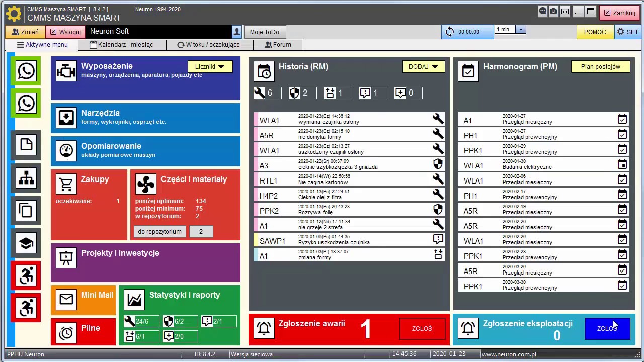
Task: Switch to Aktywne menu tab
Action: (42, 45)
